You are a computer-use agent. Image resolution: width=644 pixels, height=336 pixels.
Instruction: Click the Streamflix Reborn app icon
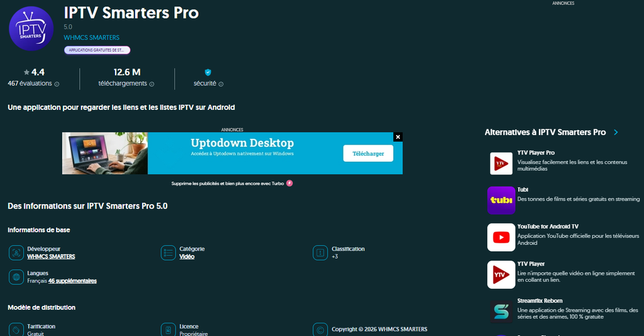(501, 312)
